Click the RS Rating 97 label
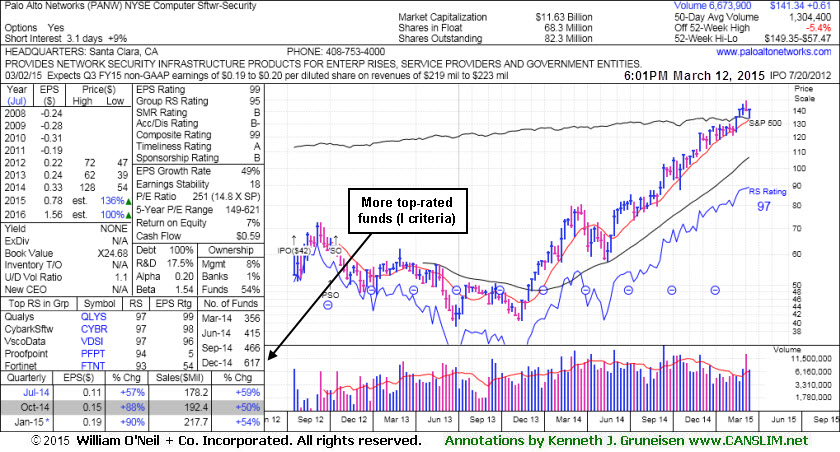 click(767, 199)
